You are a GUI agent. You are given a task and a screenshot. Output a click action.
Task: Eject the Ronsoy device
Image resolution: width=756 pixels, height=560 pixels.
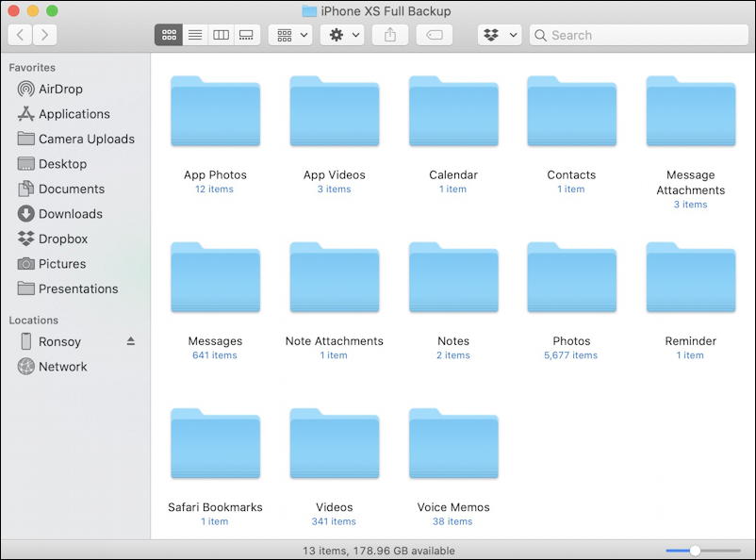(x=131, y=341)
